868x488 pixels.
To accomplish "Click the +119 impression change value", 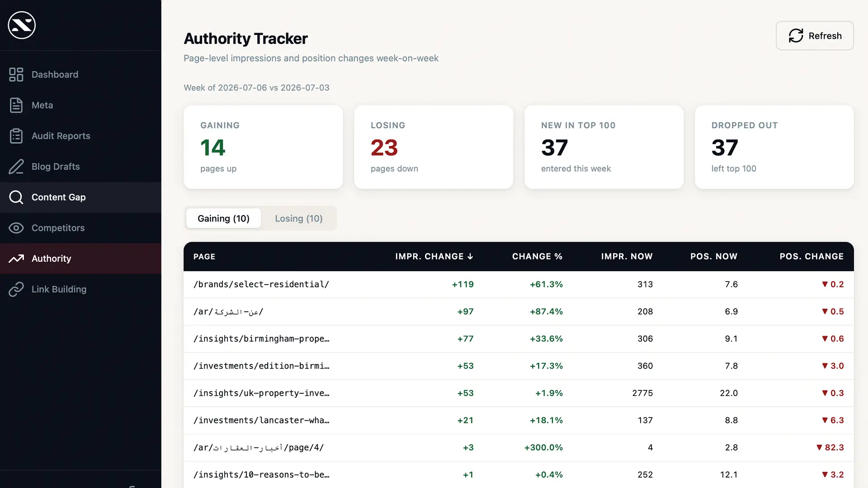I will point(463,285).
